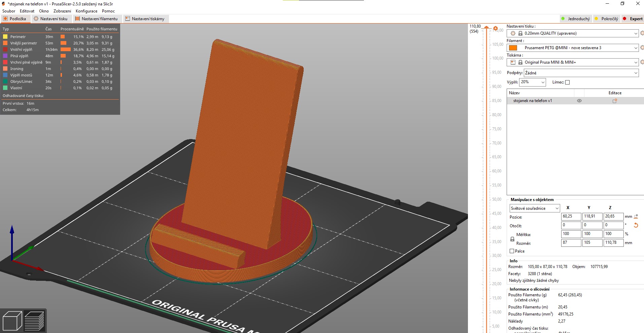This screenshot has width=644, height=333.
Task: Open the Okno menu
Action: point(44,11)
